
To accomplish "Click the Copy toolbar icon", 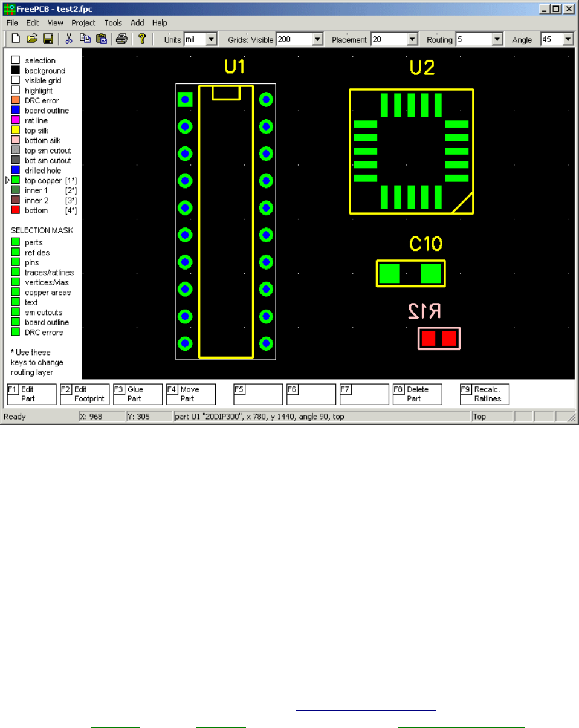I will click(85, 39).
